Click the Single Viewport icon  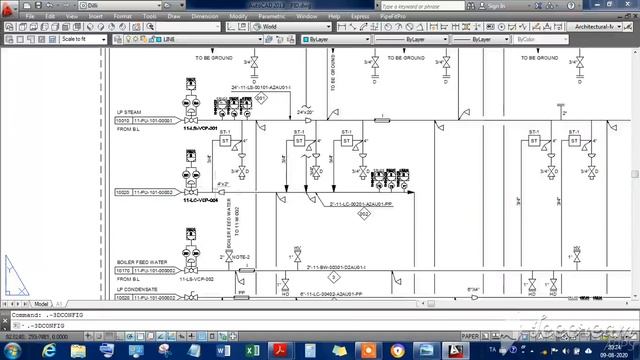[x=20, y=40]
